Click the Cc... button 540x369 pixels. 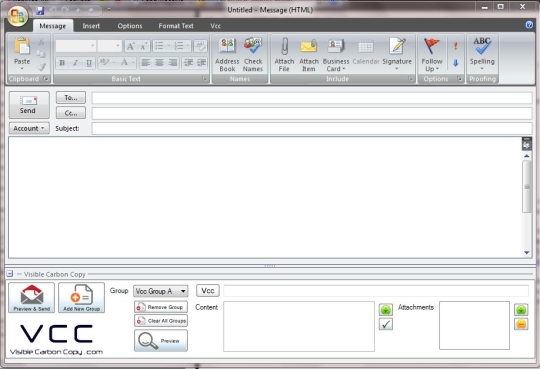pyautogui.click(x=71, y=113)
